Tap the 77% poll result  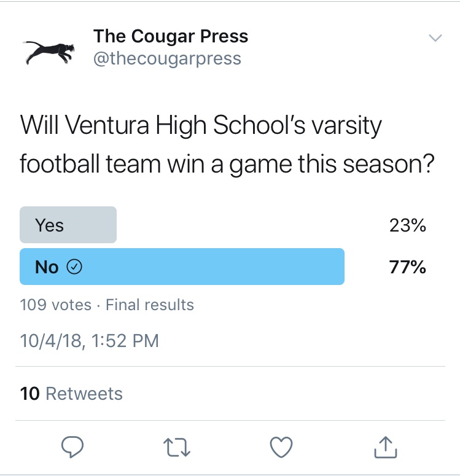[x=407, y=267]
